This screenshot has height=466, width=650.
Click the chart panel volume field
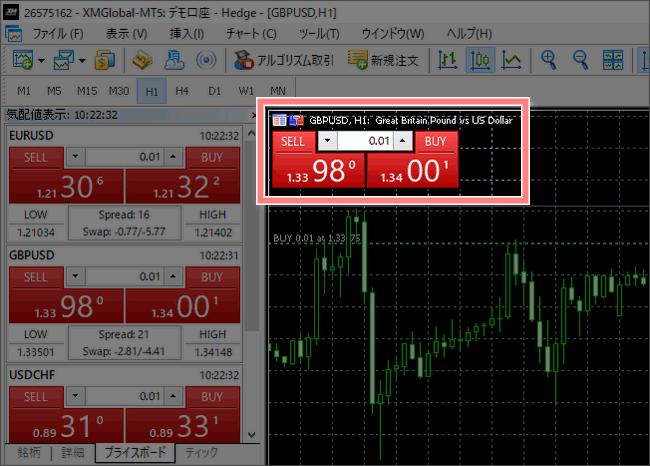point(365,141)
